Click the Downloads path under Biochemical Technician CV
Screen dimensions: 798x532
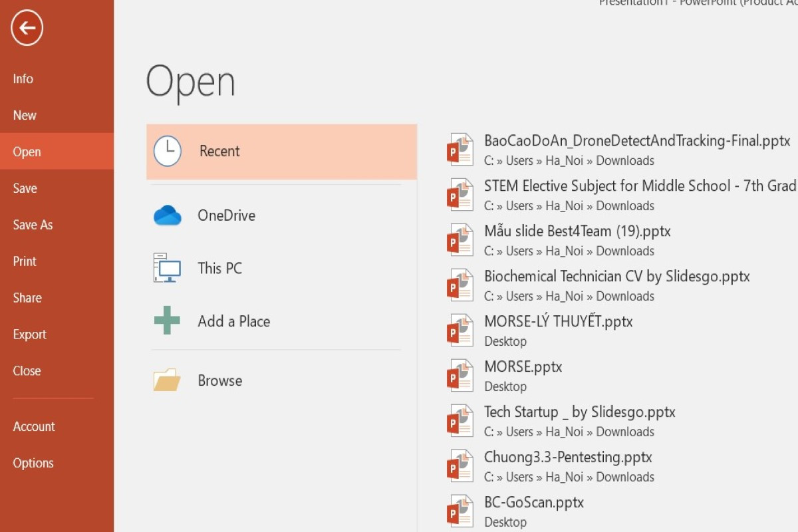(x=569, y=296)
